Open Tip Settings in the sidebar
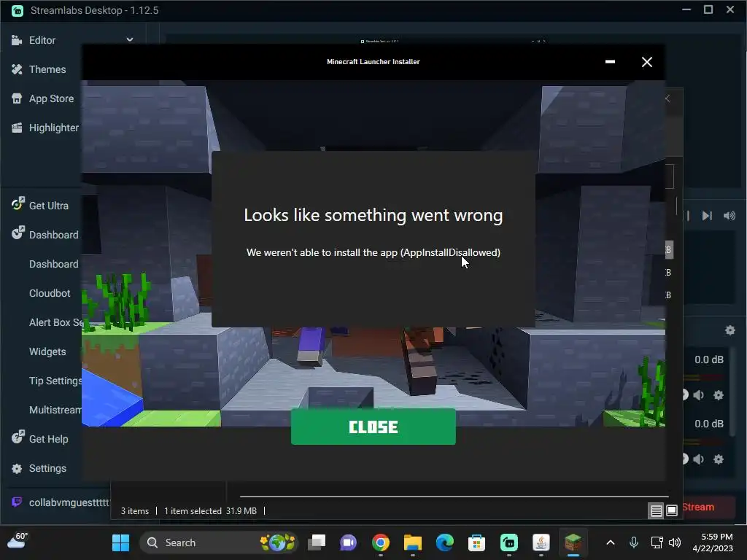 [55, 381]
